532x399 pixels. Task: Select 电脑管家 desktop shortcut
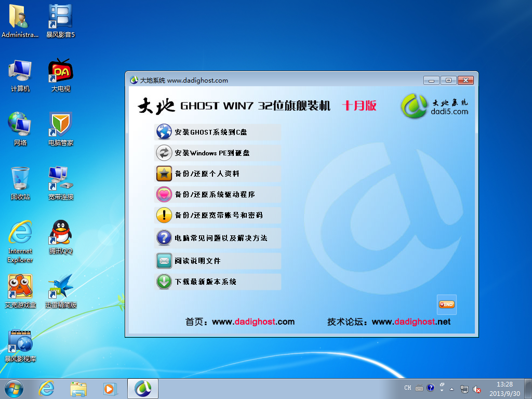coord(60,129)
